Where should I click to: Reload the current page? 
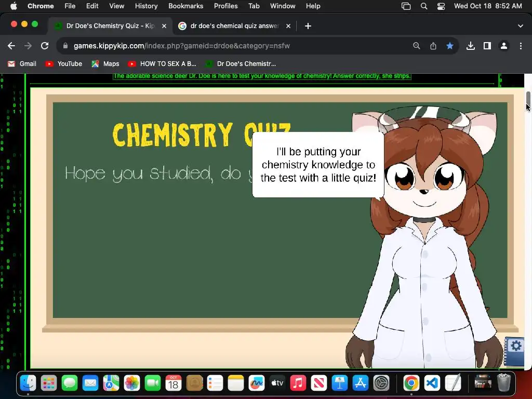(x=45, y=46)
